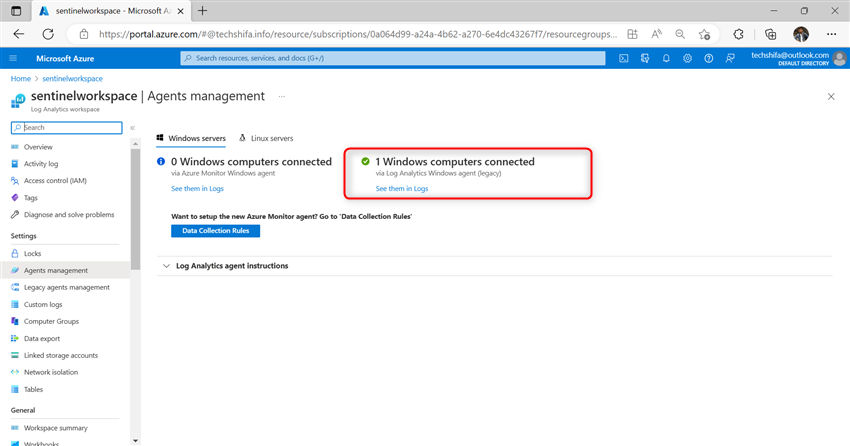Click the sidebar vertical scrollbar thumb
Image resolution: width=850 pixels, height=446 pixels.
(x=136, y=209)
